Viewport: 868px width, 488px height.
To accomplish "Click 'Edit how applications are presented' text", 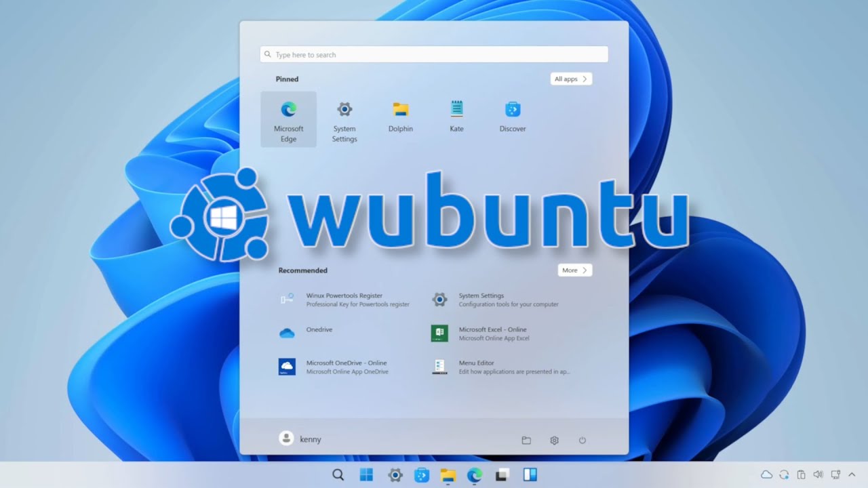I will 514,372.
